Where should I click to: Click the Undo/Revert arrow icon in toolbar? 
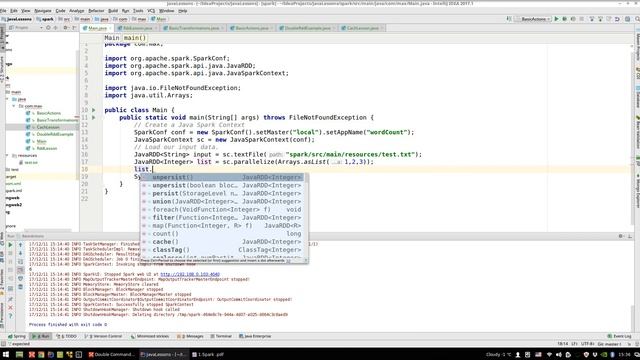(x=617, y=19)
